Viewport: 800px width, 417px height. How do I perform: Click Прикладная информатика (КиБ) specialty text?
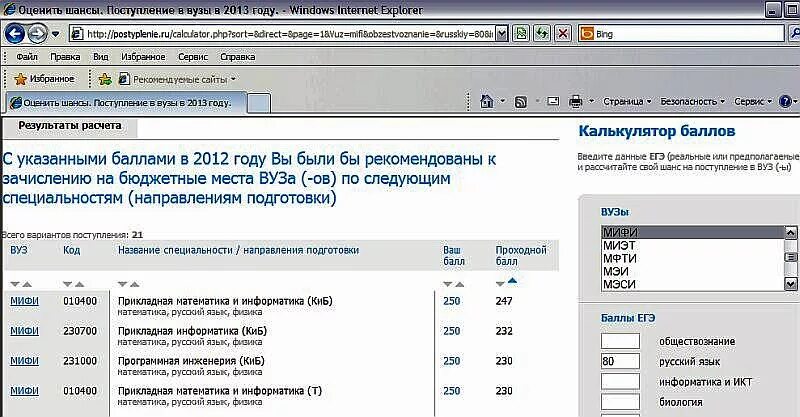(x=192, y=331)
